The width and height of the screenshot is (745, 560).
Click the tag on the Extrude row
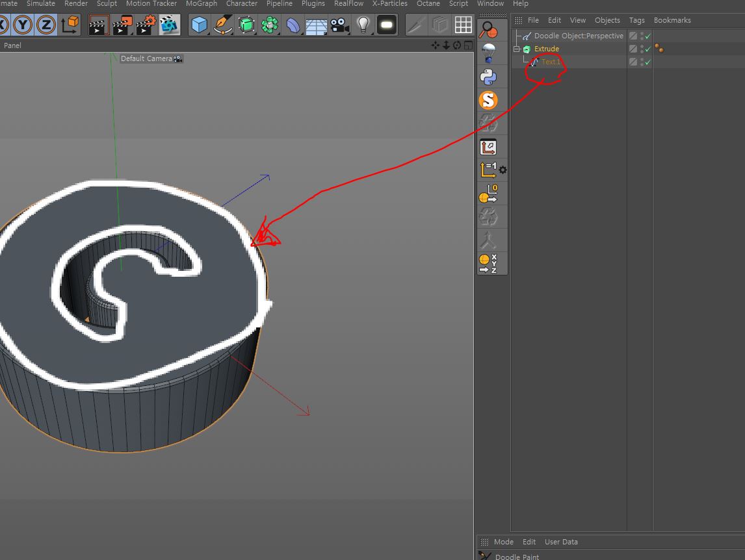659,48
